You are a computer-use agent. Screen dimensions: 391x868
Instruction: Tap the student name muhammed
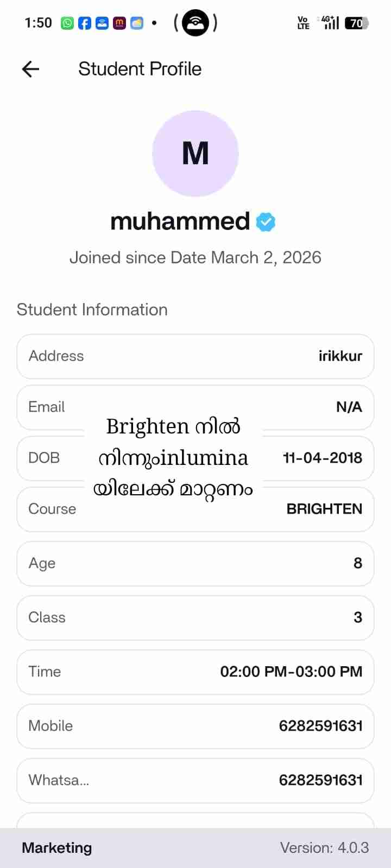[180, 221]
